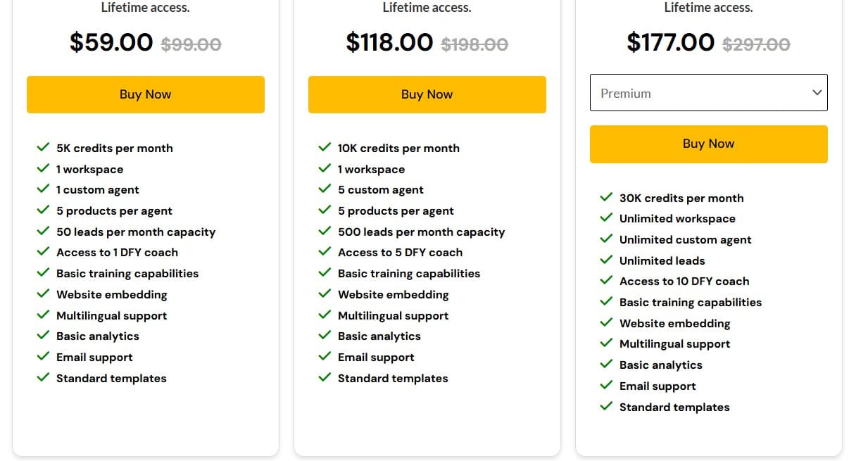Click Buy Now under the Premium dropdown
The width and height of the screenshot is (868, 461).
(708, 144)
